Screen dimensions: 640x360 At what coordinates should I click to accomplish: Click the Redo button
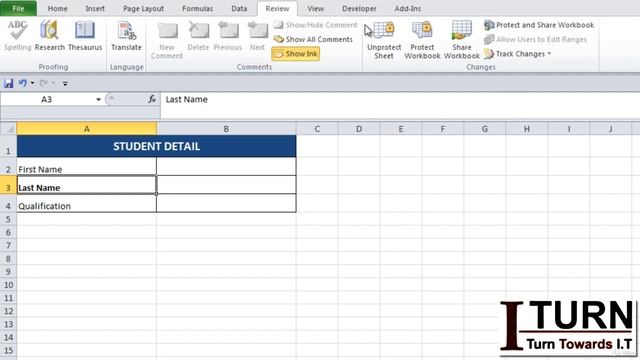pyautogui.click(x=43, y=83)
